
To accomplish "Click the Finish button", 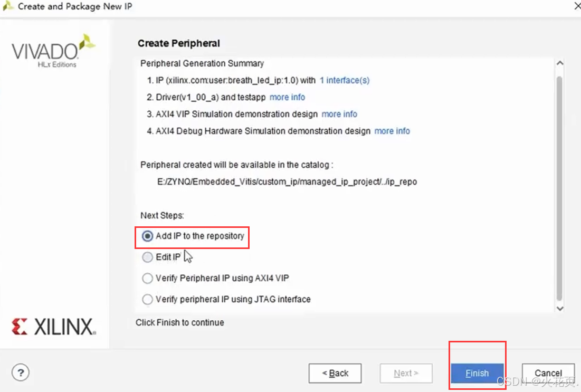I will click(477, 373).
